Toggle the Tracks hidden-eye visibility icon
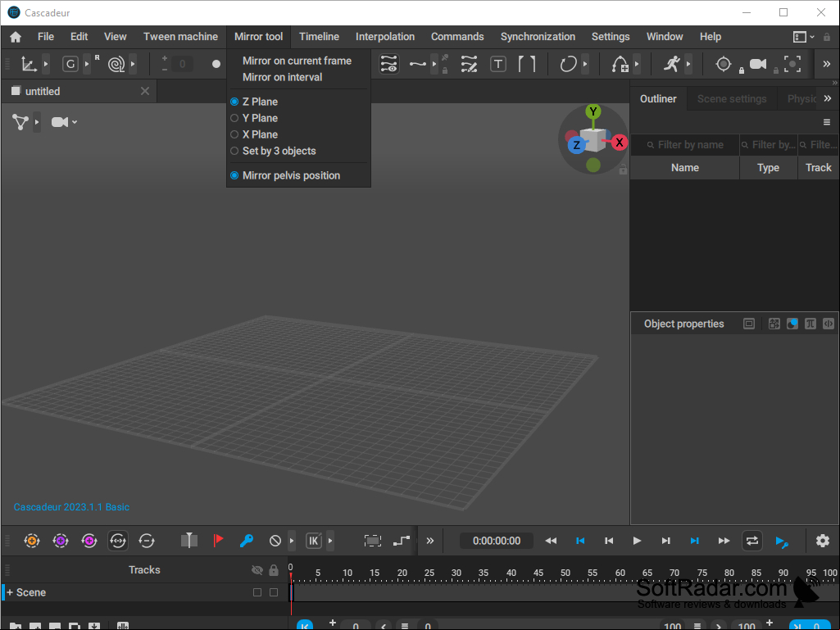Image resolution: width=840 pixels, height=630 pixels. pos(257,570)
